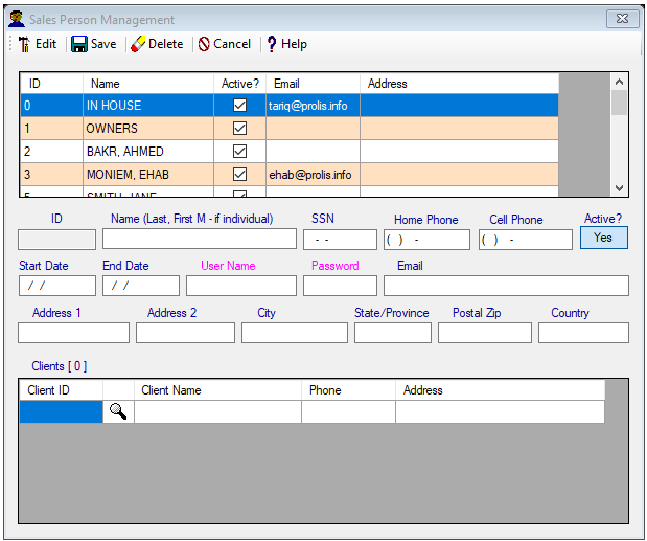Click the Sales Person Management title bar icon
Screen dimensions: 647x541
click(x=16, y=19)
